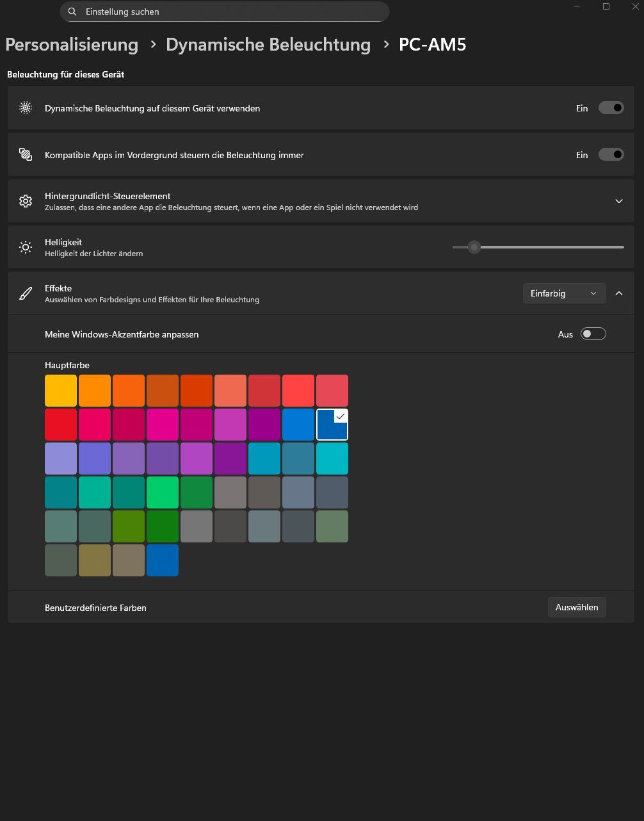Minimize the settings window
Screen dimensions: 644x821
(577, 6)
